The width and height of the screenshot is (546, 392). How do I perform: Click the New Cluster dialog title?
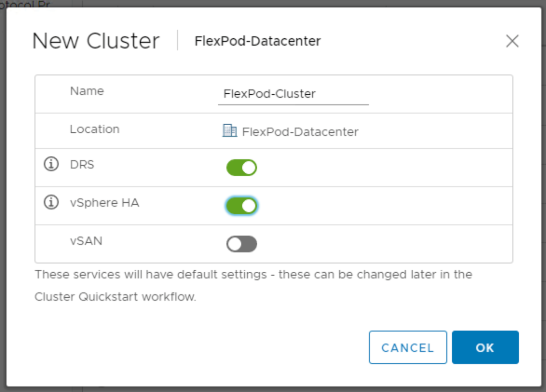pos(96,41)
